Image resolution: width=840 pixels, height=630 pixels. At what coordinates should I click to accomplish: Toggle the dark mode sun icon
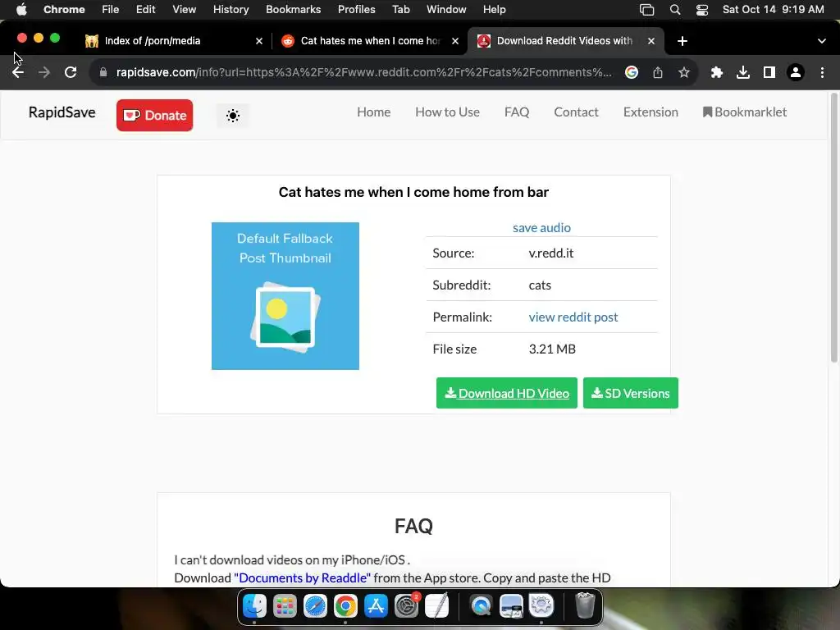click(x=232, y=115)
